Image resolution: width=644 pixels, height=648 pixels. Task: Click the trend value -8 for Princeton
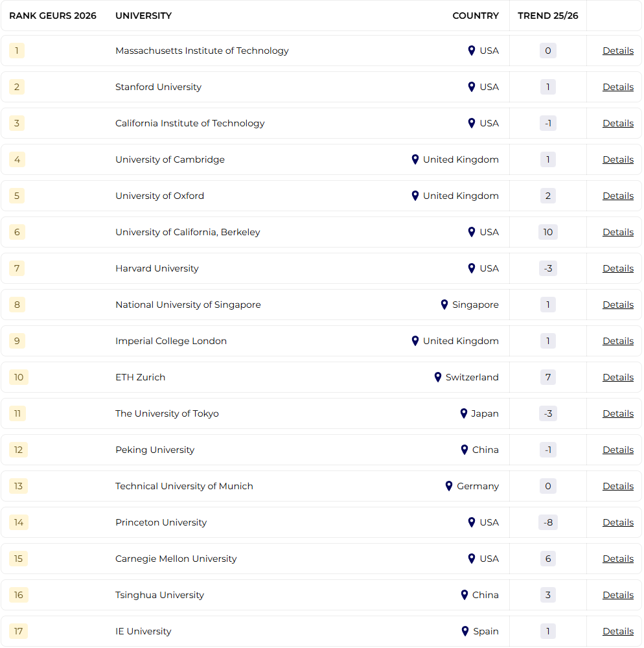(547, 522)
